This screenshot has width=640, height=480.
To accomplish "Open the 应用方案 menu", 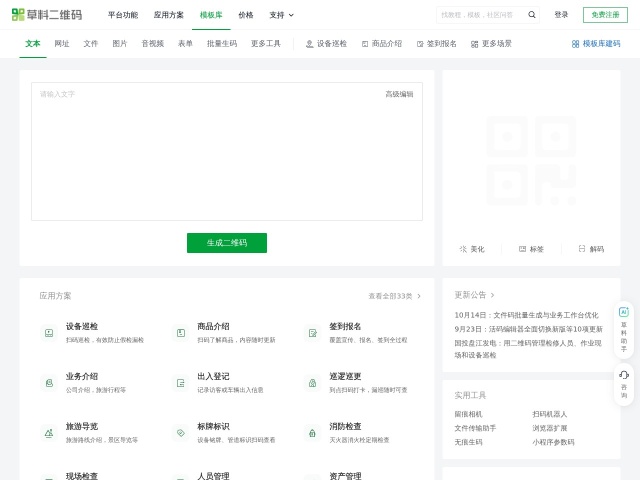I will (169, 15).
